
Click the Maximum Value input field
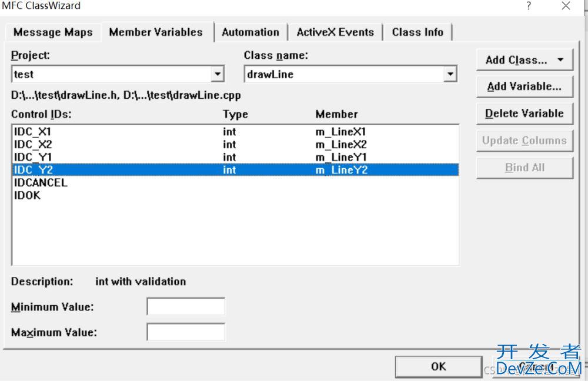point(186,332)
